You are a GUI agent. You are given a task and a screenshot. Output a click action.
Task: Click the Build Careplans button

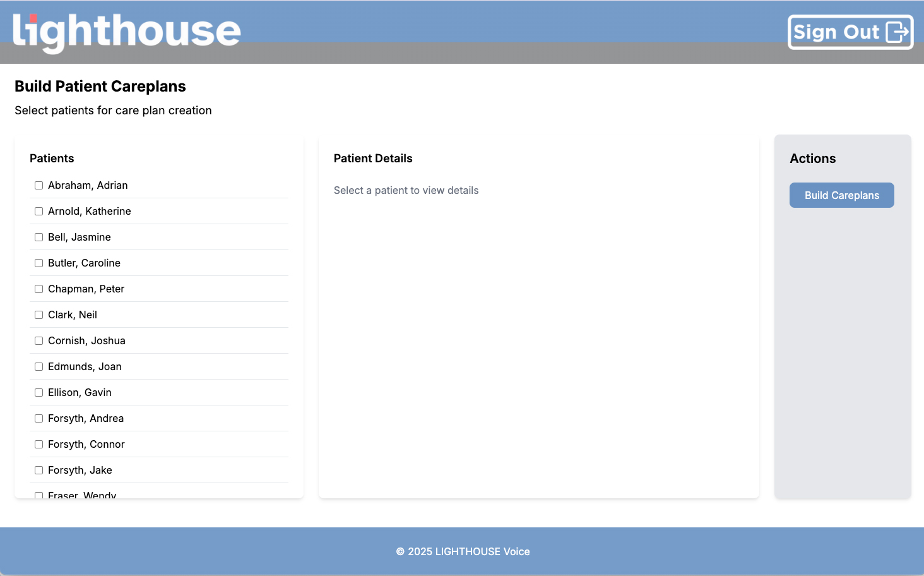(841, 195)
